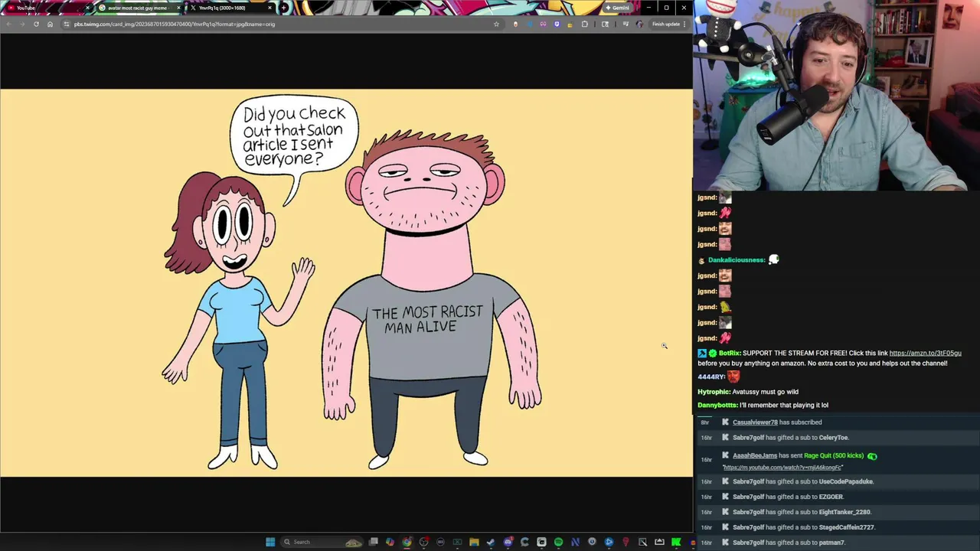This screenshot has width=980, height=551.
Task: Click Sabre7golf in the CeleryToe gift row
Action: [748, 438]
